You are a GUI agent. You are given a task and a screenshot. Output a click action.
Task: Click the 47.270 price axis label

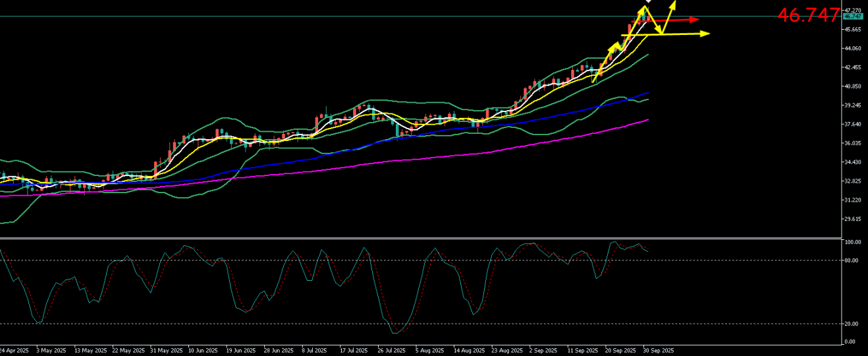pyautogui.click(x=853, y=11)
